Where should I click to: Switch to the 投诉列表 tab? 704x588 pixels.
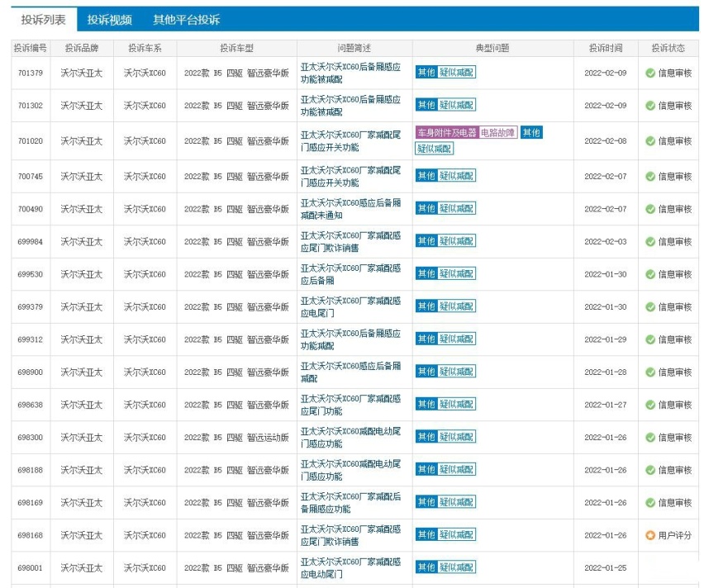pyautogui.click(x=44, y=20)
